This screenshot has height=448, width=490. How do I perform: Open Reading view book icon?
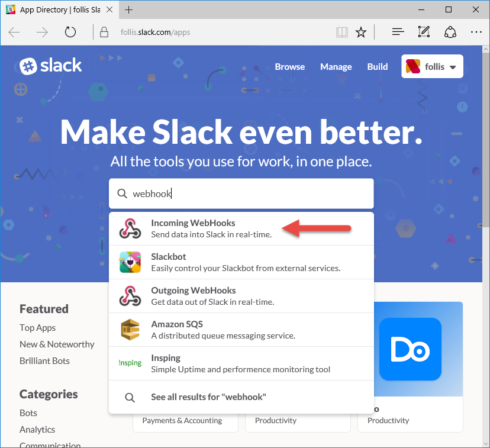tap(342, 32)
